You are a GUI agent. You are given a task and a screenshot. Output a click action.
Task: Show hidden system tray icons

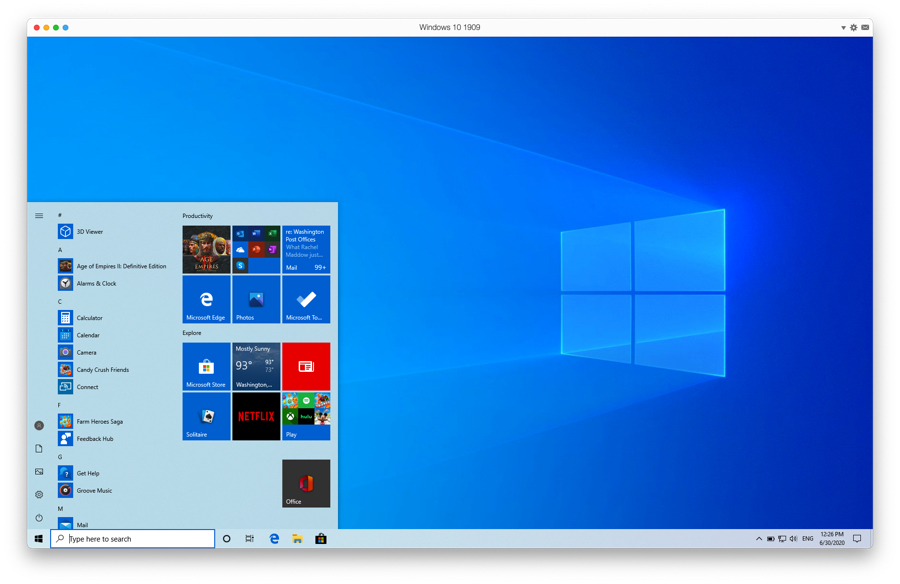(759, 539)
